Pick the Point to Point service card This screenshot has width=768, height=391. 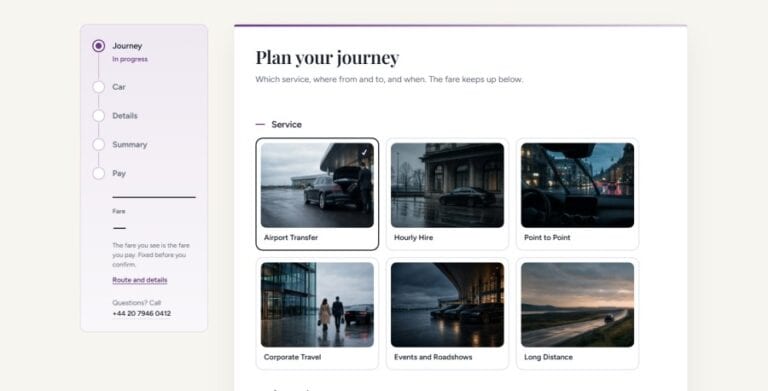click(x=577, y=194)
